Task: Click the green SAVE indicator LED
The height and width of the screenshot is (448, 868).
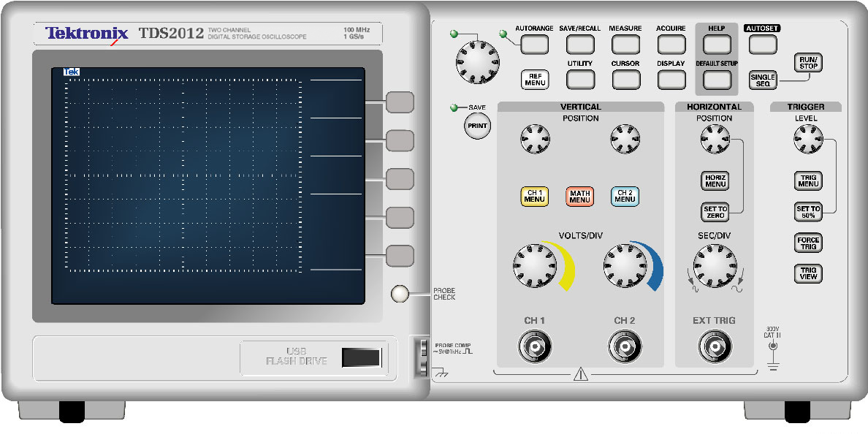Action: tap(454, 107)
